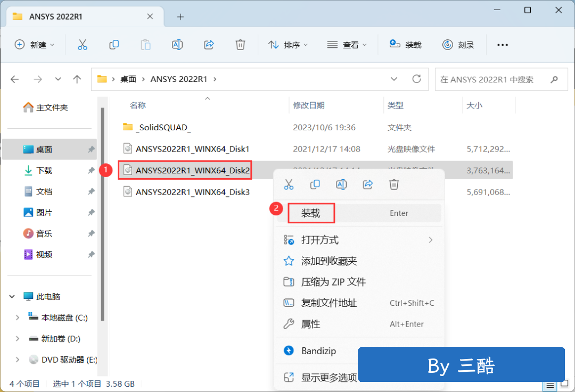Select 此电脑 in the sidebar

48,296
